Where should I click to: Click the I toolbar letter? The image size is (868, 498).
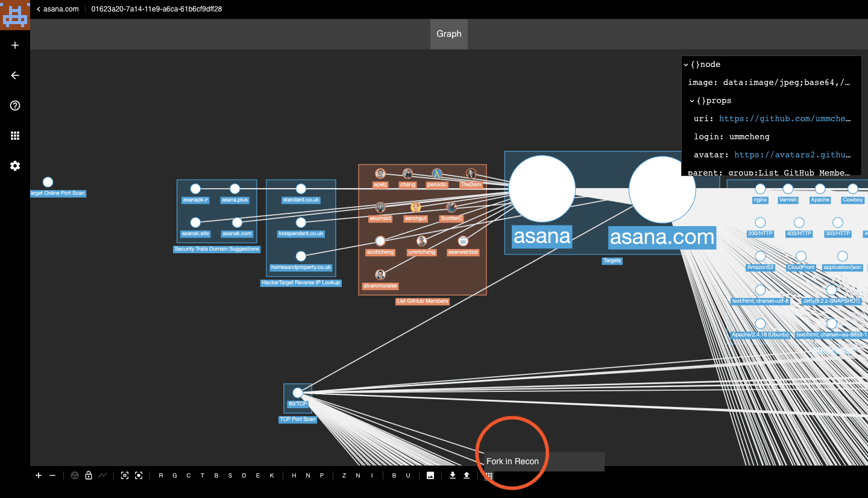coord(372,476)
